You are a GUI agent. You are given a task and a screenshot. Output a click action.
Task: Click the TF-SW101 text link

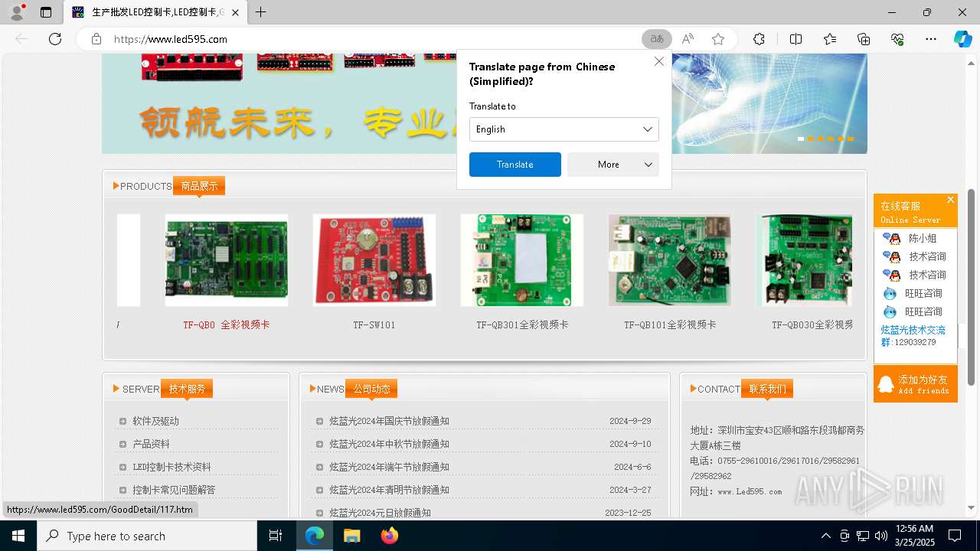click(x=374, y=324)
